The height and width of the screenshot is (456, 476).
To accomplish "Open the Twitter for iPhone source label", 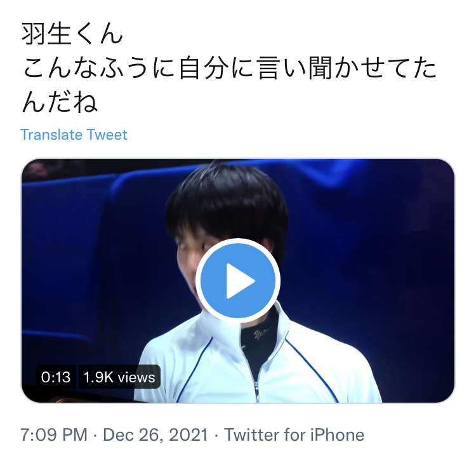I will point(294,435).
